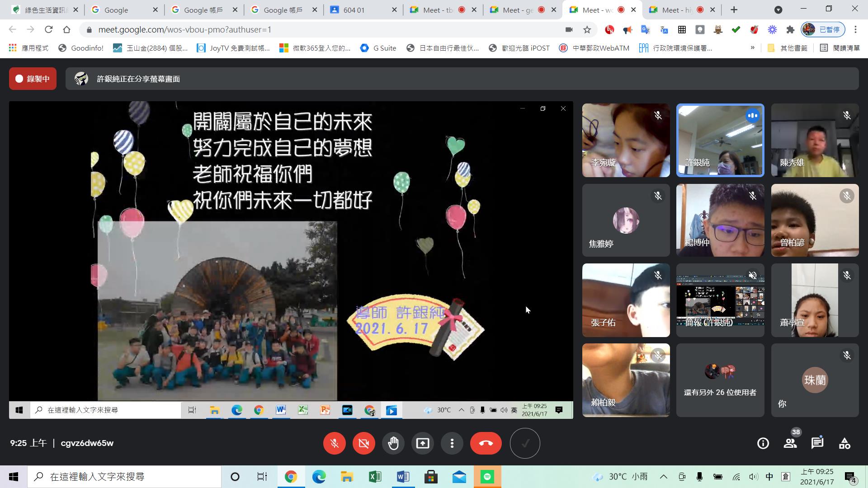The width and height of the screenshot is (868, 488).
Task: Open Mail app from the taskbar
Action: (459, 477)
